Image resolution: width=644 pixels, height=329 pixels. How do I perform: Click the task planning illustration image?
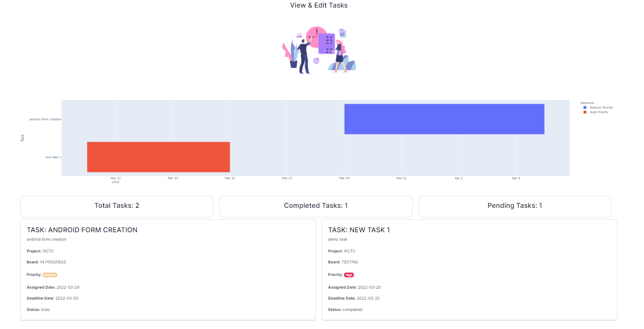click(319, 50)
